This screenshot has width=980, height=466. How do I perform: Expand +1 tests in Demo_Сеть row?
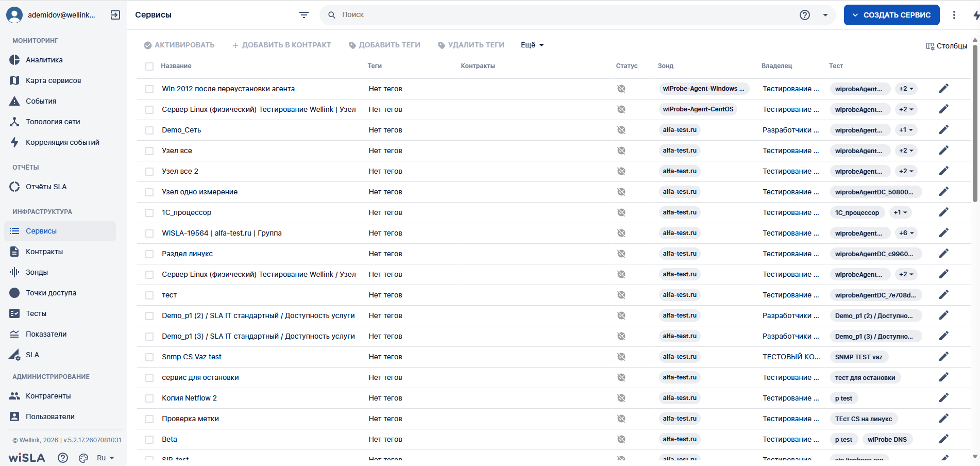click(906, 130)
